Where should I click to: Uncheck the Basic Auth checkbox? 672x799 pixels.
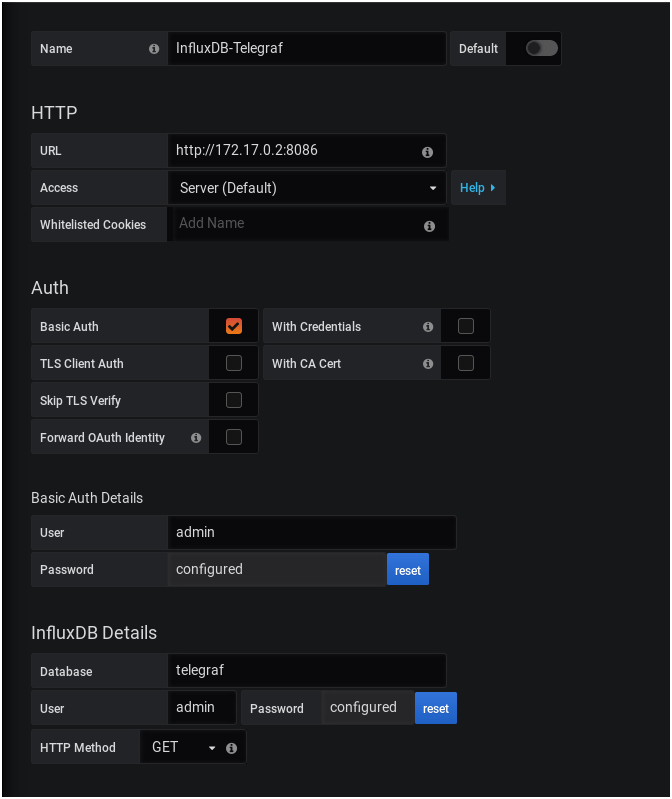234,326
